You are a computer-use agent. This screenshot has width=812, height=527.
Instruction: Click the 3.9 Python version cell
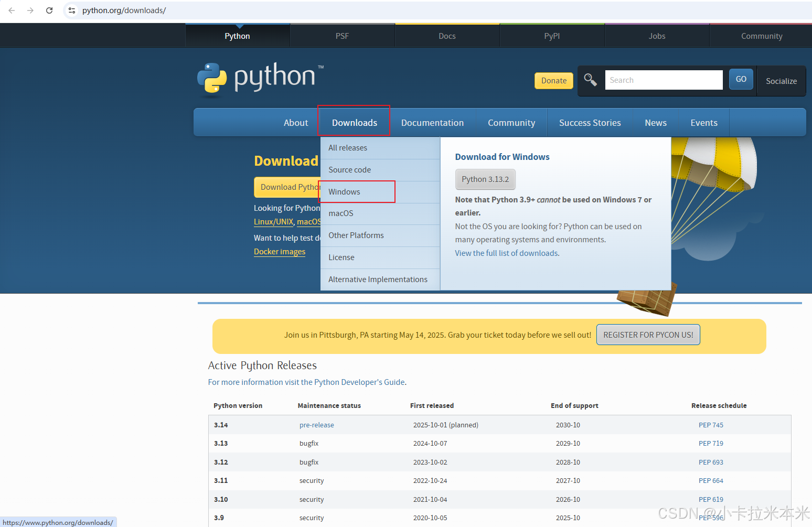click(x=219, y=518)
